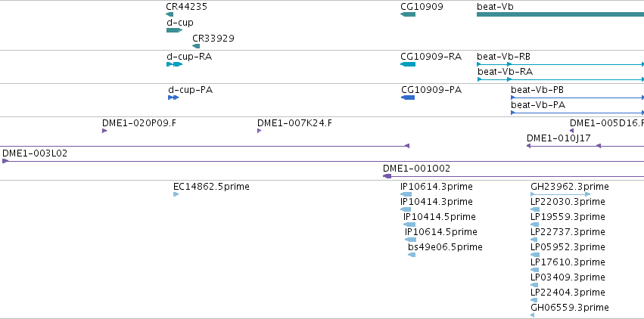Select the d-cup-PA protein glyph
This screenshot has width=644, height=319.
coord(173,98)
